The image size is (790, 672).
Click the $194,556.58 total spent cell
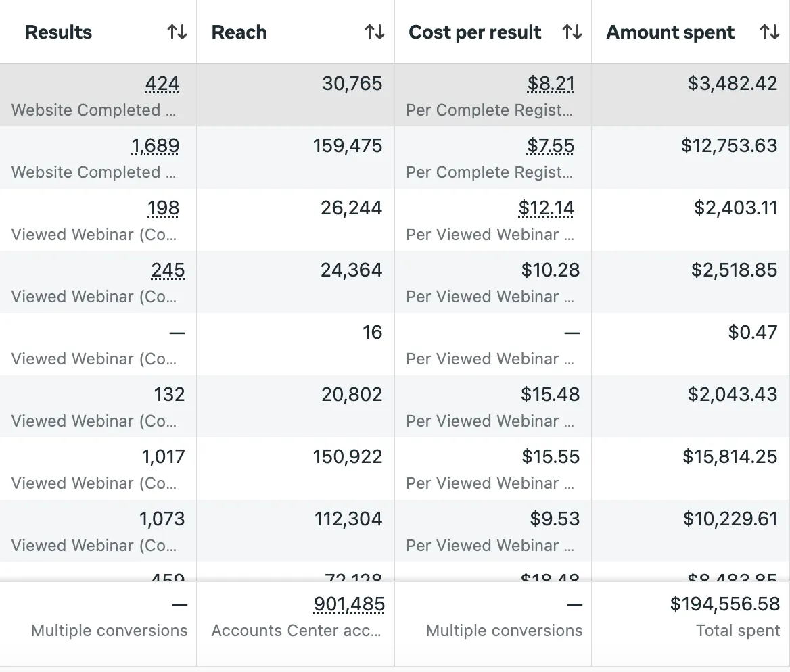[724, 604]
